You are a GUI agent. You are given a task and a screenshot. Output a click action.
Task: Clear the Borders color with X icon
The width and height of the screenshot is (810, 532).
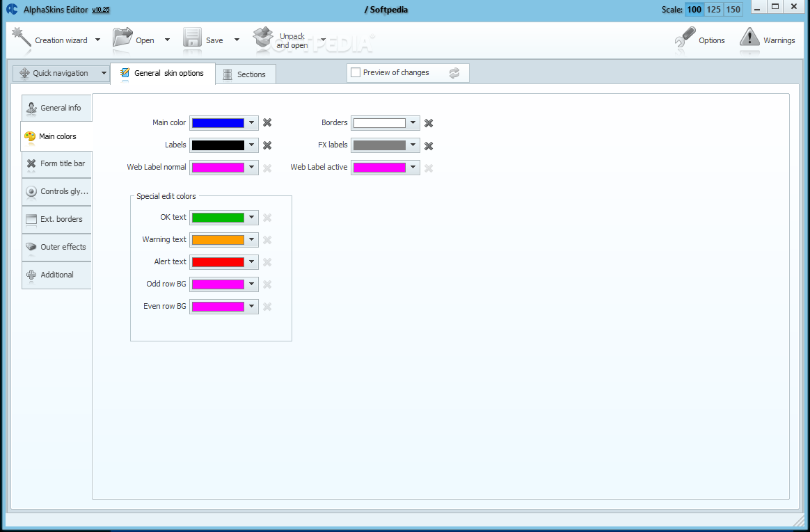click(x=429, y=123)
